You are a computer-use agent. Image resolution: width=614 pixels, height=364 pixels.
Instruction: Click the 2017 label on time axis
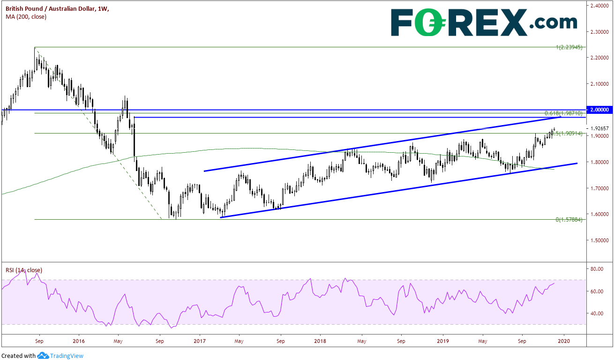[199, 341]
